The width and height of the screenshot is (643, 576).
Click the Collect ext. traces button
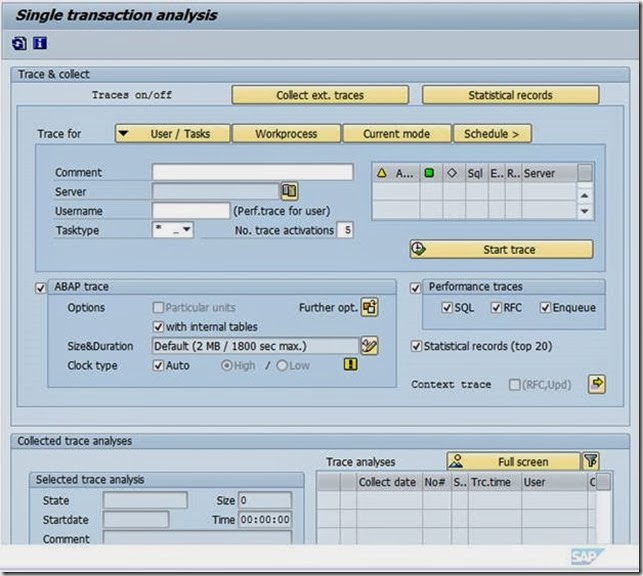point(320,95)
